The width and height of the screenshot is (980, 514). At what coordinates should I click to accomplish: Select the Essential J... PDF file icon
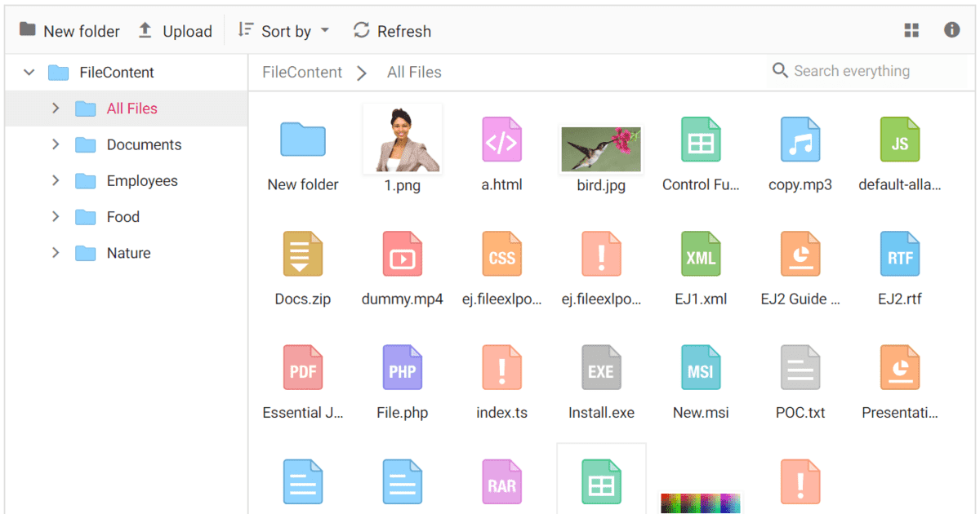click(303, 368)
